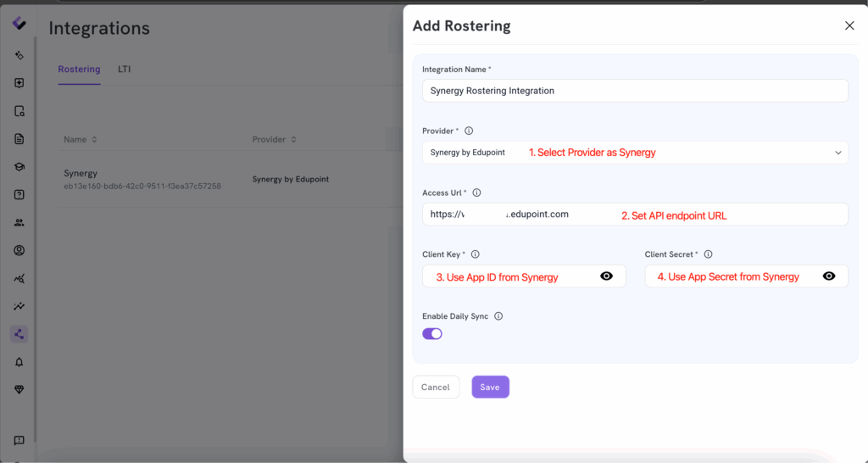Select the Rostering tab
This screenshot has width=868, height=463.
(79, 70)
